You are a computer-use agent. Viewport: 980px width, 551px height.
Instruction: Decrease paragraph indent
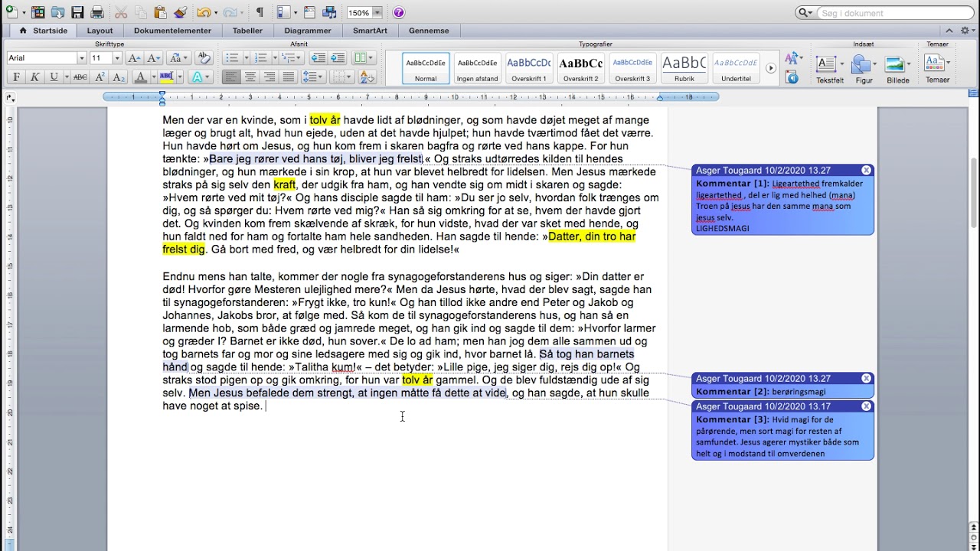[318, 58]
